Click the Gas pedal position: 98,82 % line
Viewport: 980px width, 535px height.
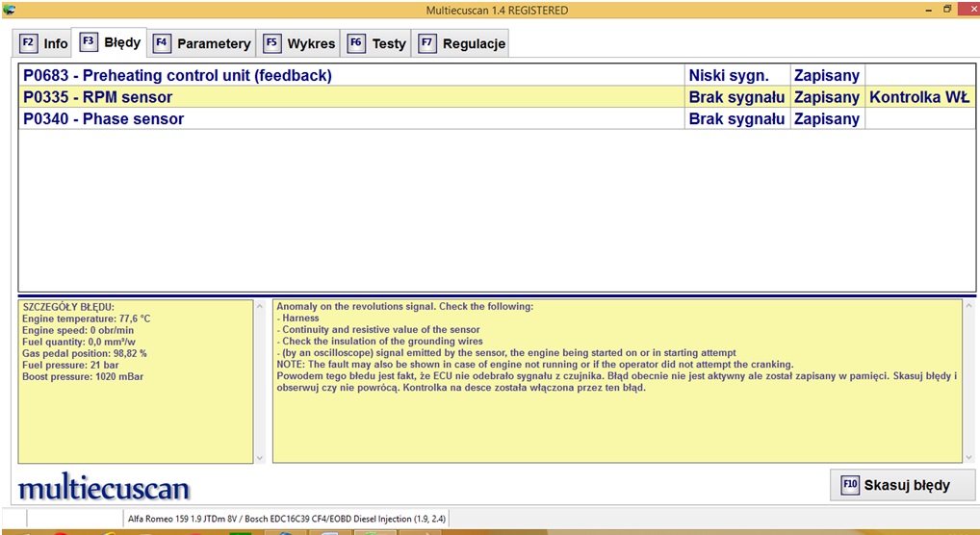click(x=85, y=353)
